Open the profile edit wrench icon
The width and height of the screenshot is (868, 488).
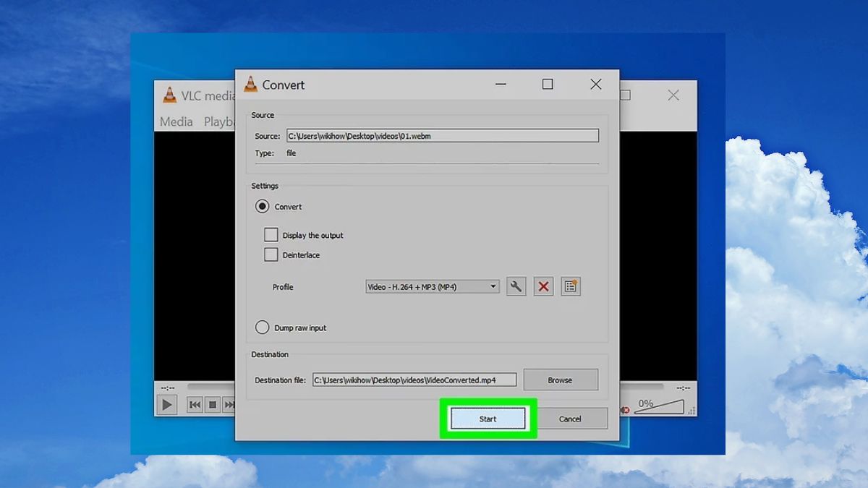(516, 286)
